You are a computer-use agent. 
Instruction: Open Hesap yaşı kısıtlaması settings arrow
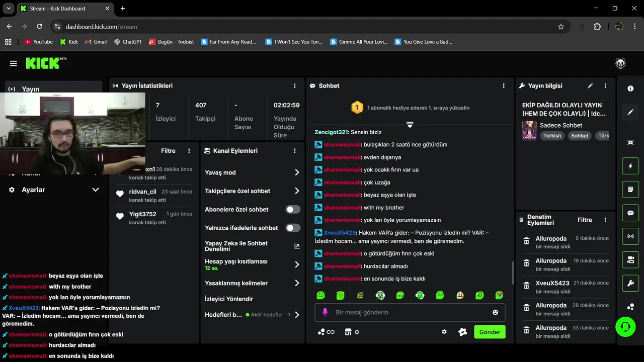297,264
